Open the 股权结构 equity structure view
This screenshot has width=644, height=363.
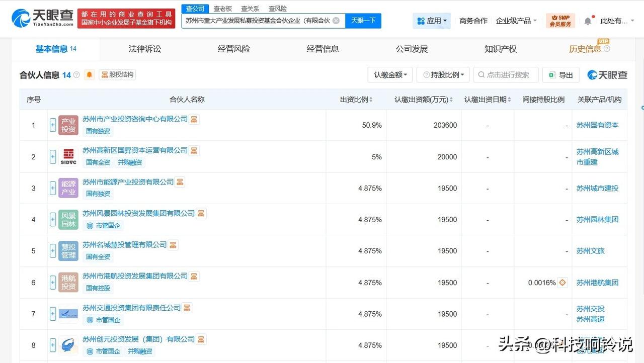[117, 75]
